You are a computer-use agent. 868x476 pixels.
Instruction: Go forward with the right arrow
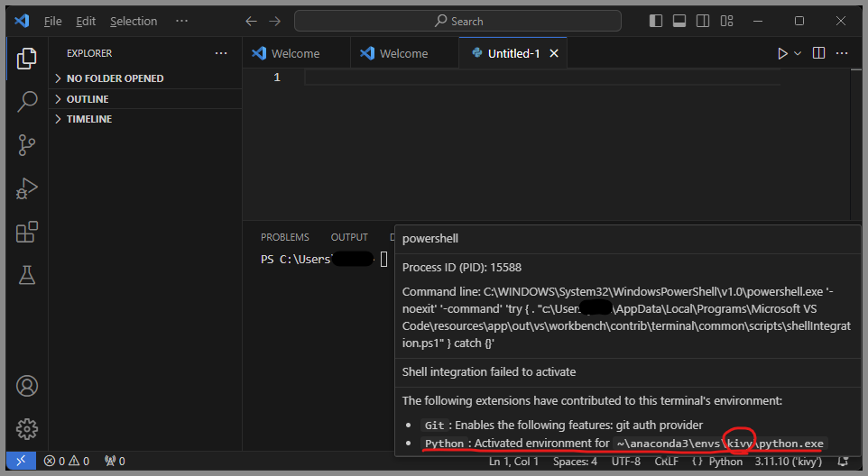(x=274, y=21)
